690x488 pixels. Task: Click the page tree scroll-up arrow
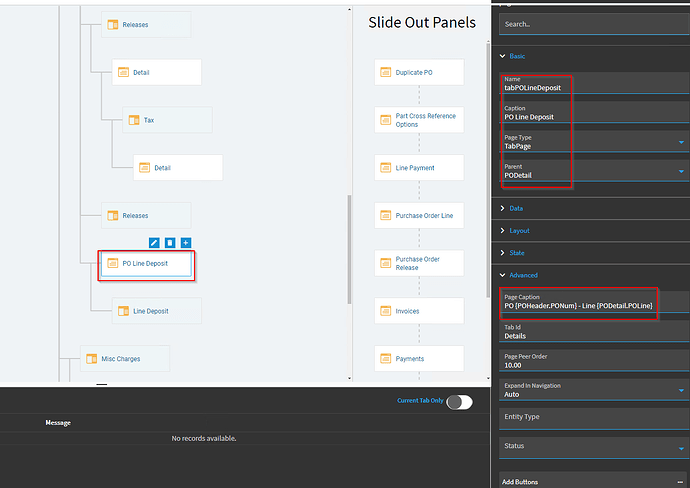coord(349,9)
